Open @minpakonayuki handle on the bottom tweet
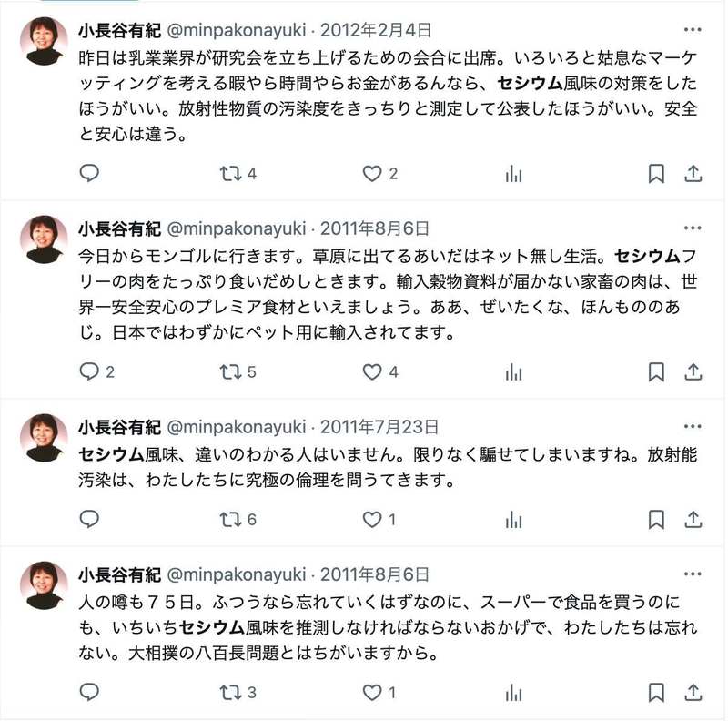 236,574
